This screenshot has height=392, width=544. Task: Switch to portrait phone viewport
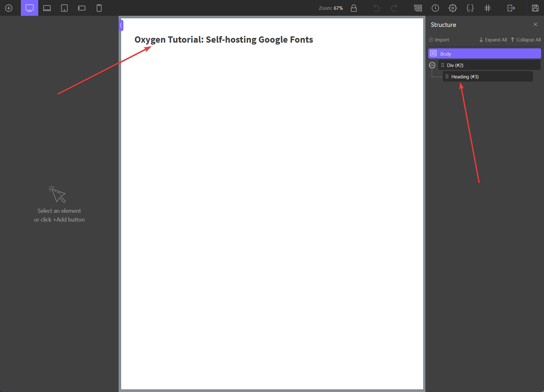99,8
